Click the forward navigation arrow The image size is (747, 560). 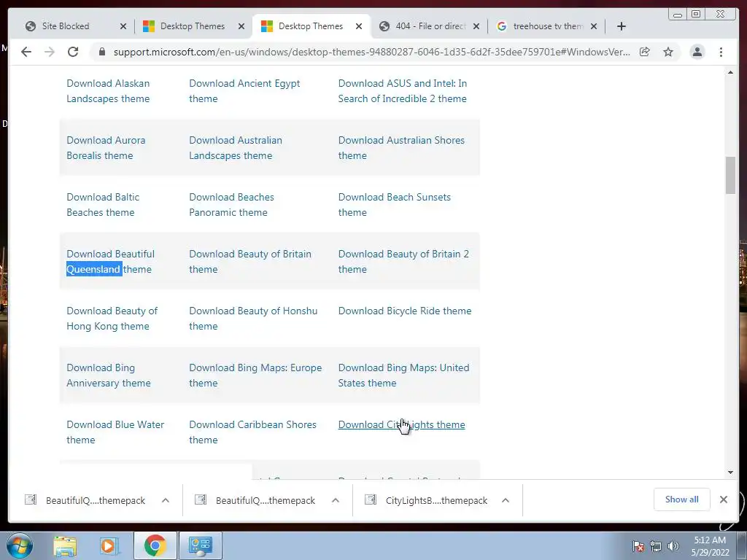tap(50, 52)
